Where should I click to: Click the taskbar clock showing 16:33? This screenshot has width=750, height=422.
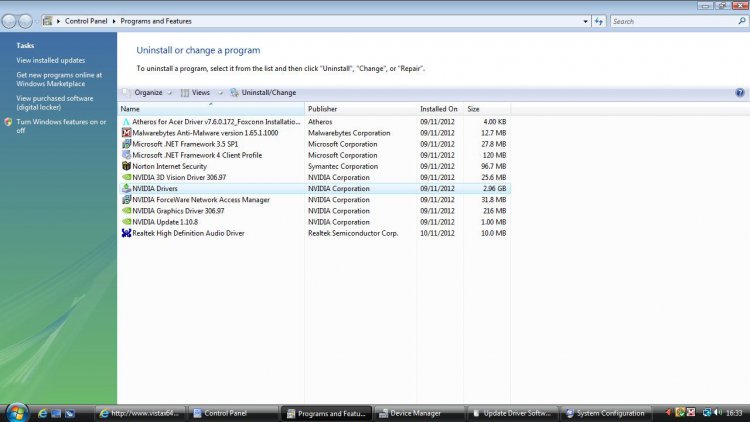(x=734, y=412)
